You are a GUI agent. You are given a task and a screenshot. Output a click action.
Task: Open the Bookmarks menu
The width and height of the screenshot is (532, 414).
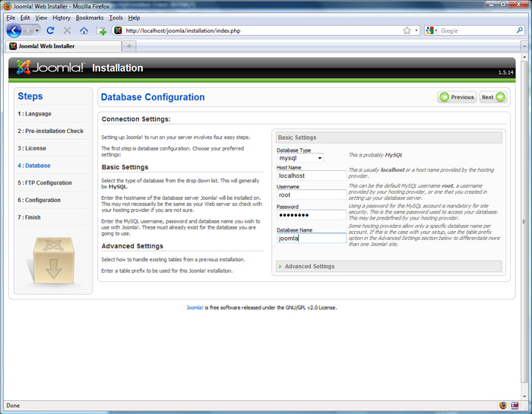click(x=90, y=17)
